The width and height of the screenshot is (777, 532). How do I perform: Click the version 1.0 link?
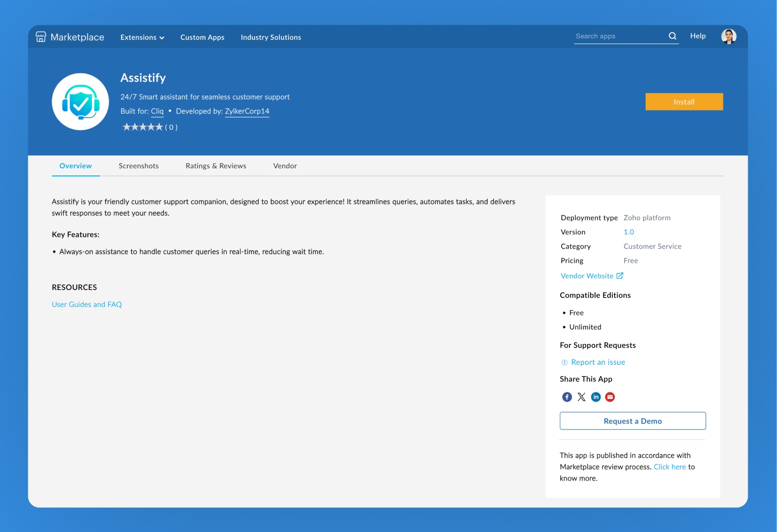[628, 232]
